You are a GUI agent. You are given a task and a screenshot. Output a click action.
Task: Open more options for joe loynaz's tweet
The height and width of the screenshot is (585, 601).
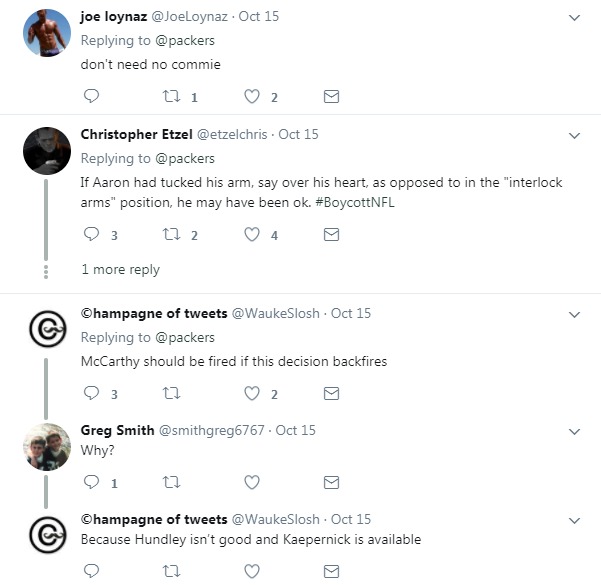pyautogui.click(x=574, y=18)
